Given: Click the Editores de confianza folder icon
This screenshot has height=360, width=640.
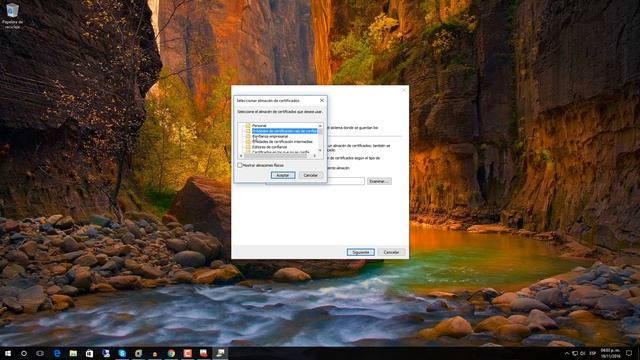Looking at the screenshot, I should point(248,147).
